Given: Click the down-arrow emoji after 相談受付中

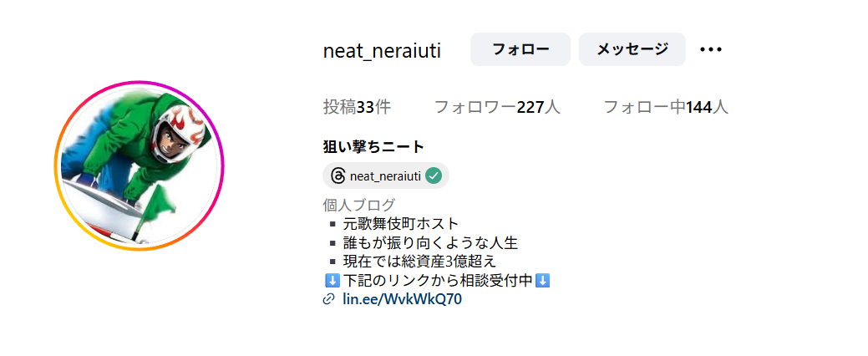Looking at the screenshot, I should 543,281.
